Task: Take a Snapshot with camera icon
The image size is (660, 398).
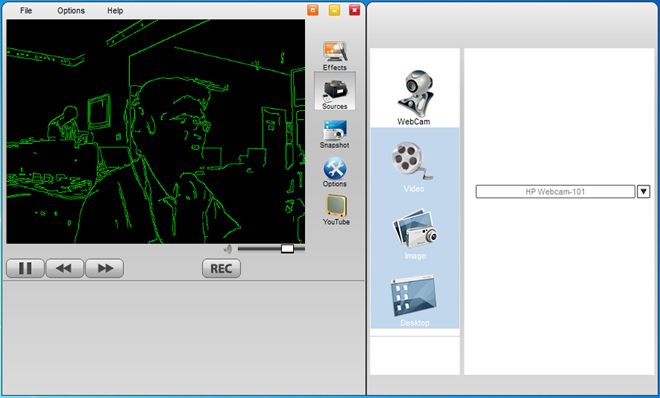Action: coord(335,134)
